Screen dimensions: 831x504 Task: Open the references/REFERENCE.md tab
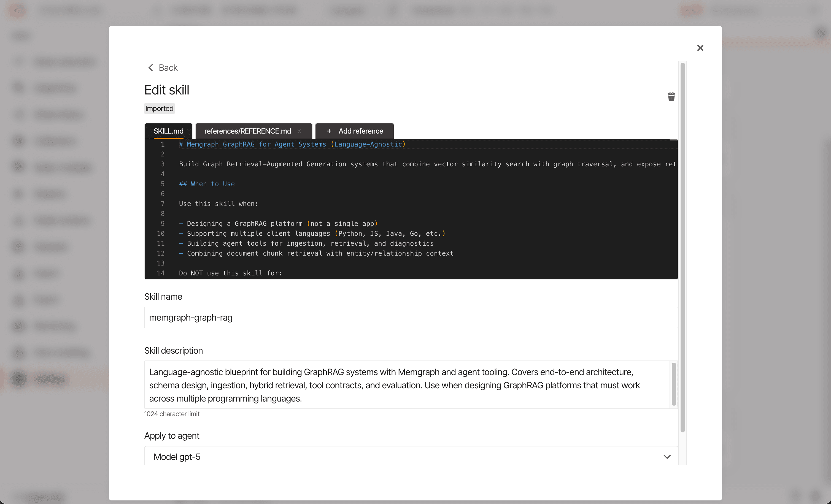pos(247,131)
